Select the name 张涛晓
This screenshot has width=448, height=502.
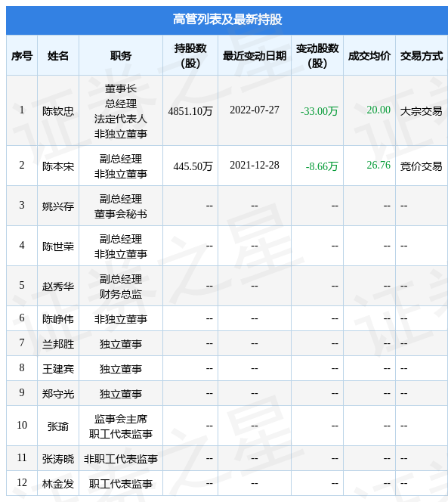point(58,459)
